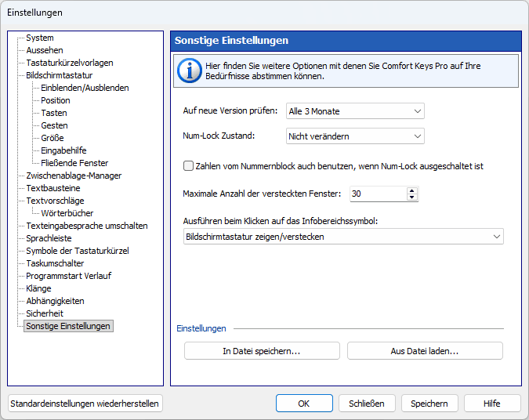Confirm with the OK button
Screen dimensions: 529x420
(304, 404)
